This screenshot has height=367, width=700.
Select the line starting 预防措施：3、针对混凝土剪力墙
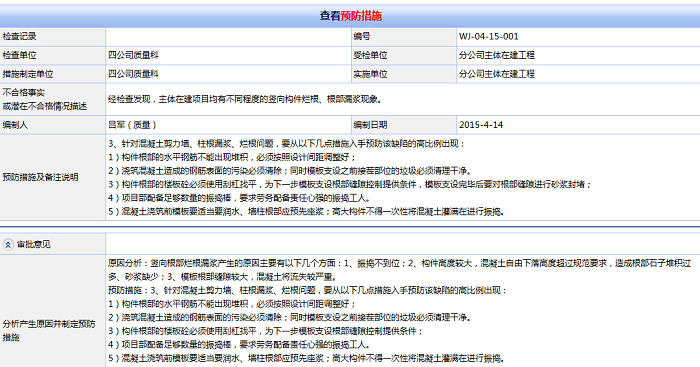point(308,290)
